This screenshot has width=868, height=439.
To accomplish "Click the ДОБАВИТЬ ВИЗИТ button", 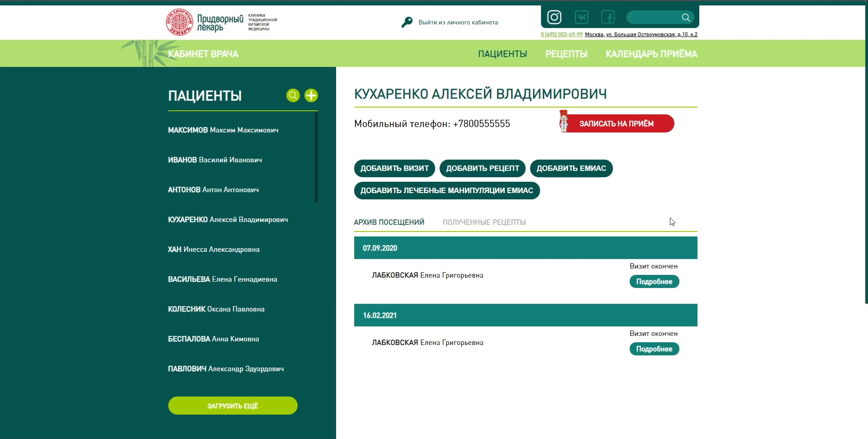I will click(x=394, y=168).
